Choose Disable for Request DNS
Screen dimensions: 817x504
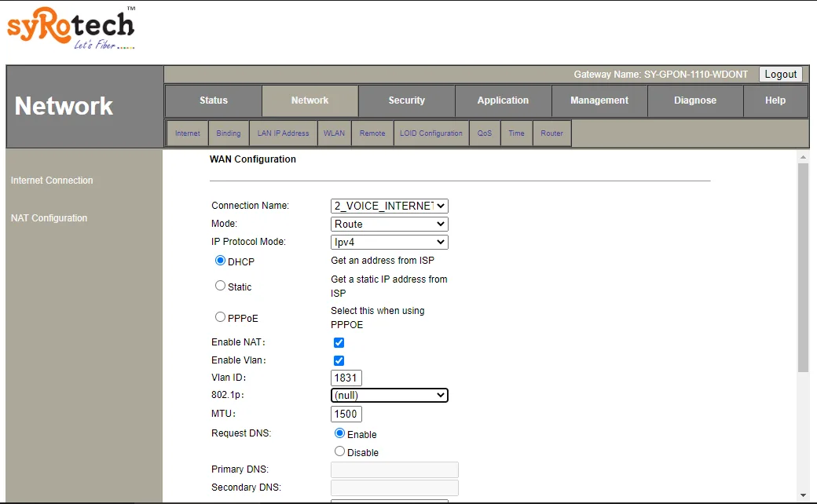tap(339, 451)
